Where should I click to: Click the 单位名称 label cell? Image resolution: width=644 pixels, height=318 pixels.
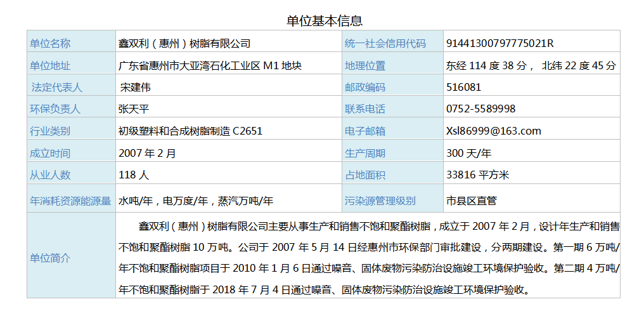51,44
